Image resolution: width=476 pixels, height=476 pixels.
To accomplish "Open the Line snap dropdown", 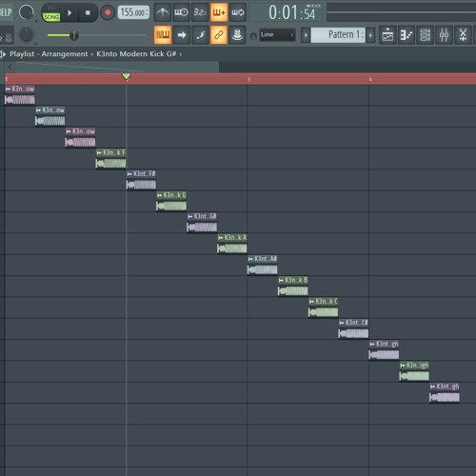I will [x=277, y=34].
